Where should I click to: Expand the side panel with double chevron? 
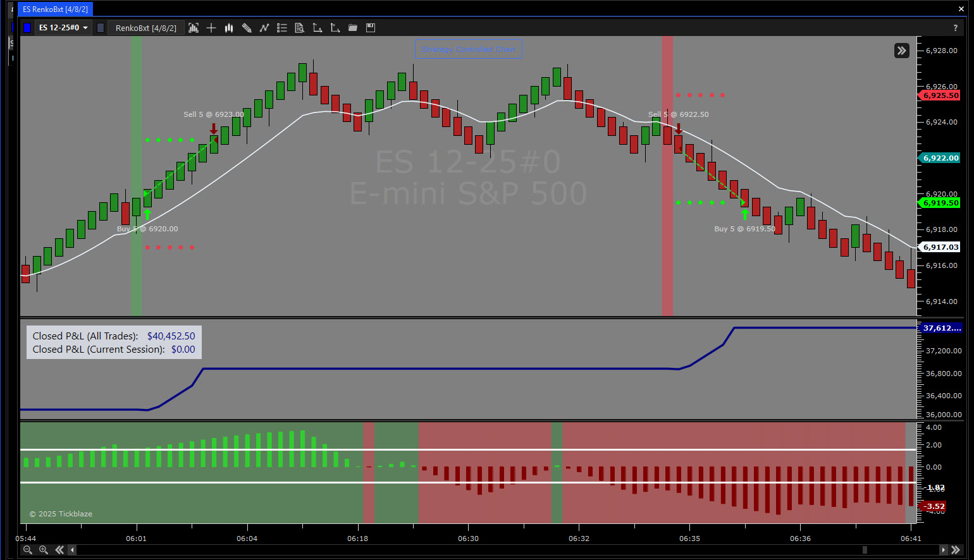pyautogui.click(x=902, y=51)
